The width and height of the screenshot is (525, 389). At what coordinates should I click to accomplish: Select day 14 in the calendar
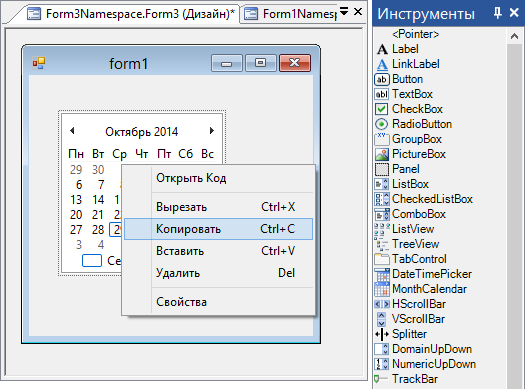(x=98, y=200)
